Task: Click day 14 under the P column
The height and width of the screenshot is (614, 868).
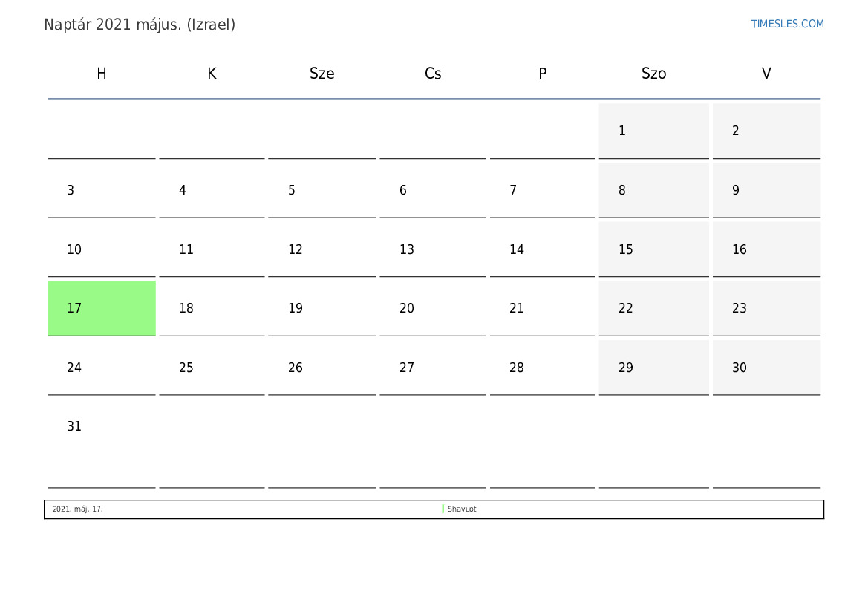Action: click(x=543, y=249)
